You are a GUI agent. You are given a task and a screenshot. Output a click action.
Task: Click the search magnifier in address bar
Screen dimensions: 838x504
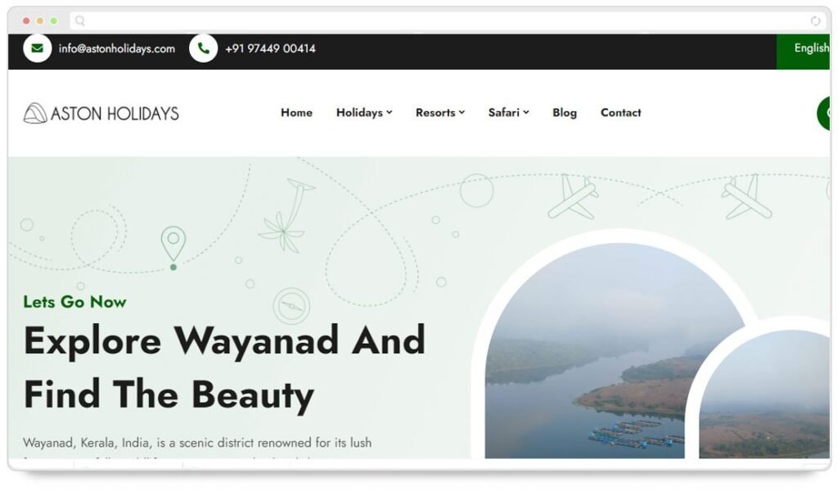click(x=79, y=20)
